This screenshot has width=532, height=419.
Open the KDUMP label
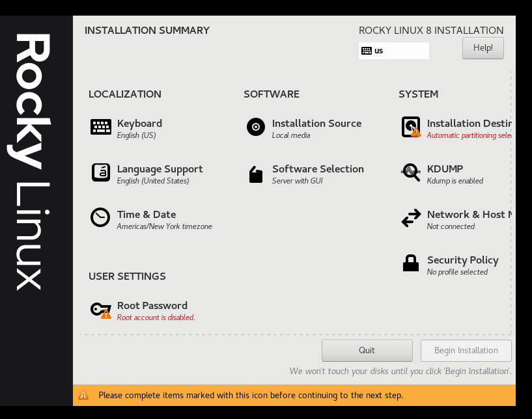coord(445,169)
